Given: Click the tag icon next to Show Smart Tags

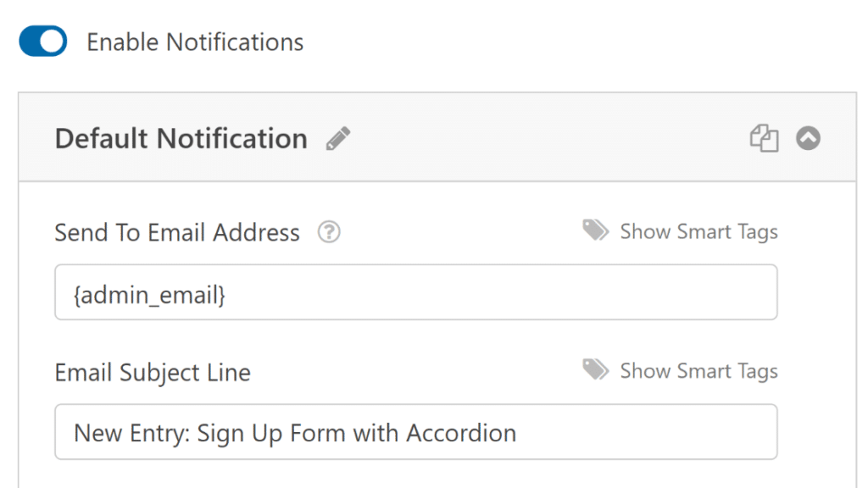Looking at the screenshot, I should click(x=595, y=230).
